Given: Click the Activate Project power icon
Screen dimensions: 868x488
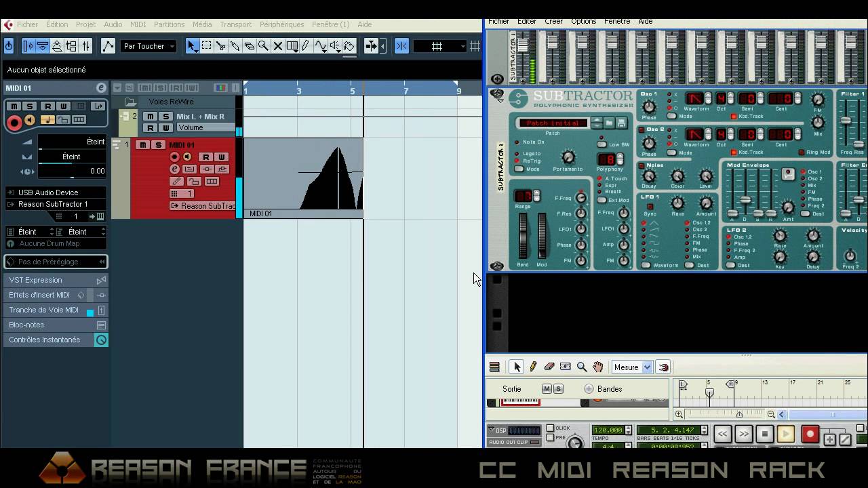Looking at the screenshot, I should [8, 46].
